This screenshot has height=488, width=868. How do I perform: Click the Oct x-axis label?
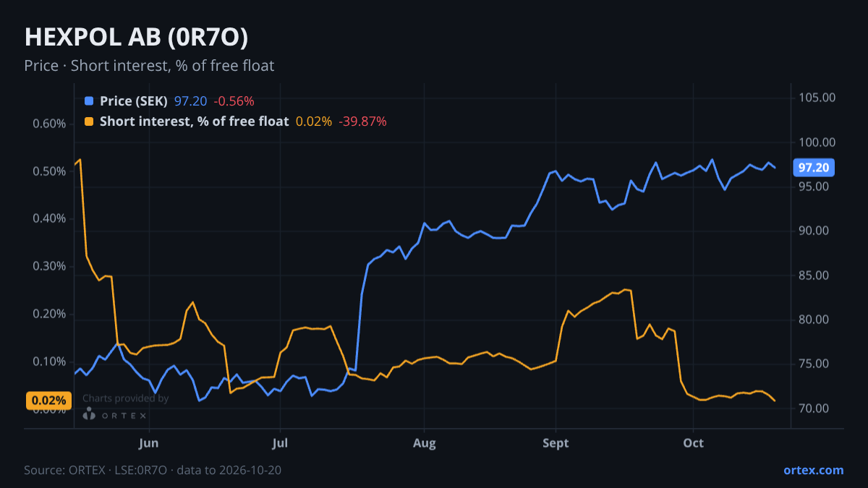coord(694,442)
